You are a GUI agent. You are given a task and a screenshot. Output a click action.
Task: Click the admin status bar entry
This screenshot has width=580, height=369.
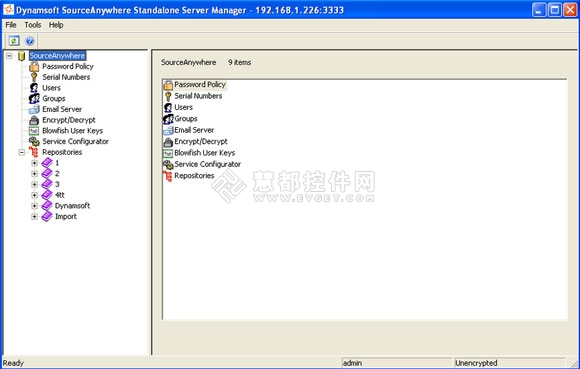click(x=397, y=363)
